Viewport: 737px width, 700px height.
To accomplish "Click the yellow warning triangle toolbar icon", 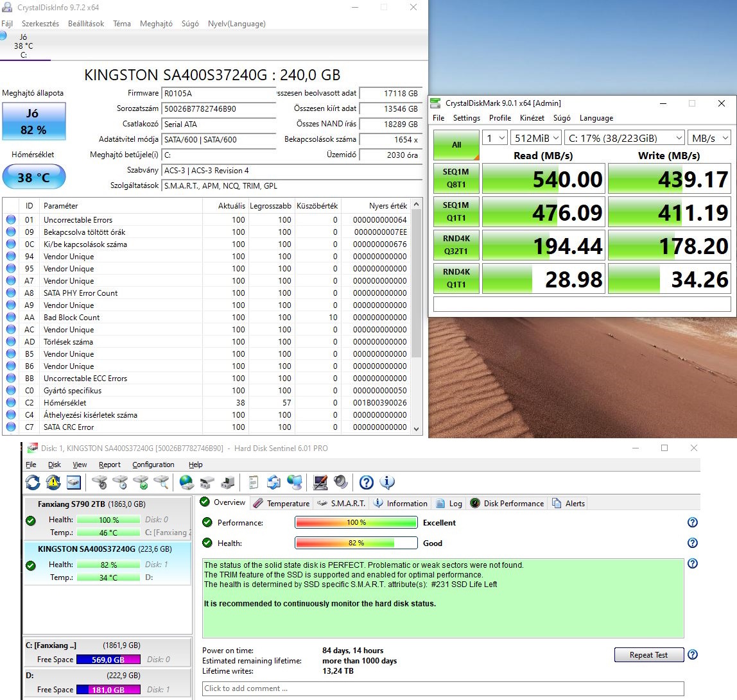I will [x=53, y=482].
